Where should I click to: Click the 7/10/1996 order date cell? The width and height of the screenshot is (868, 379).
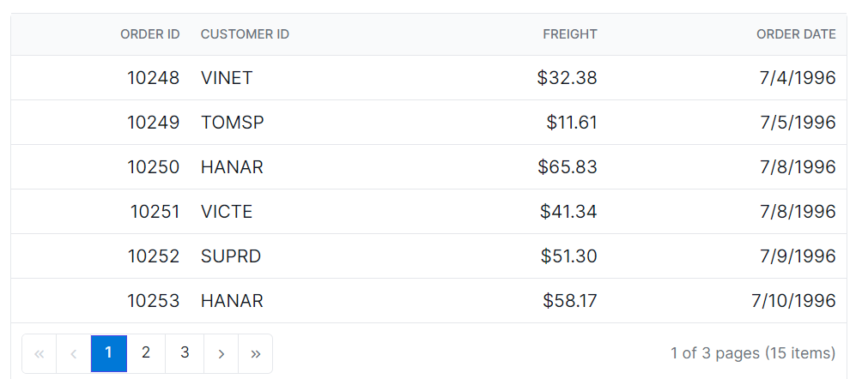(x=792, y=301)
